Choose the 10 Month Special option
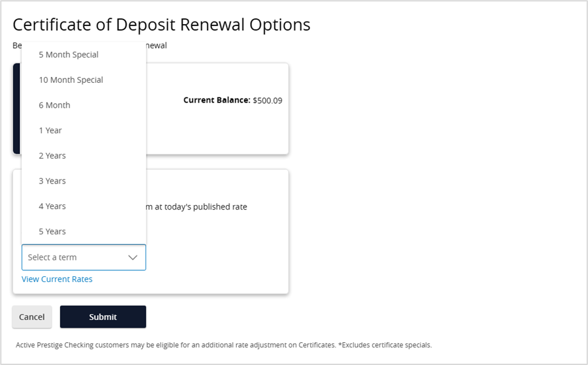This screenshot has width=588, height=365. (70, 80)
